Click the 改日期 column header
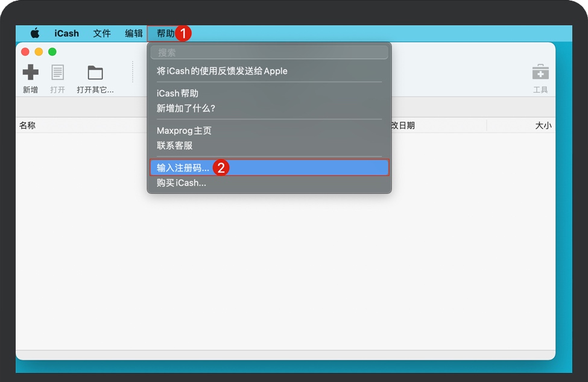This screenshot has width=588, height=382. tap(403, 125)
